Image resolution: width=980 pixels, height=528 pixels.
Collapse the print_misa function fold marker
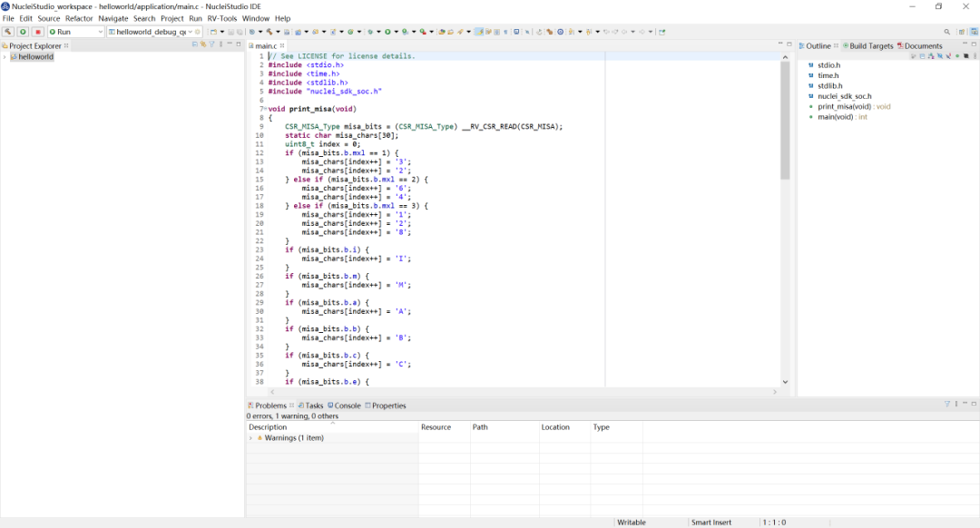265,109
